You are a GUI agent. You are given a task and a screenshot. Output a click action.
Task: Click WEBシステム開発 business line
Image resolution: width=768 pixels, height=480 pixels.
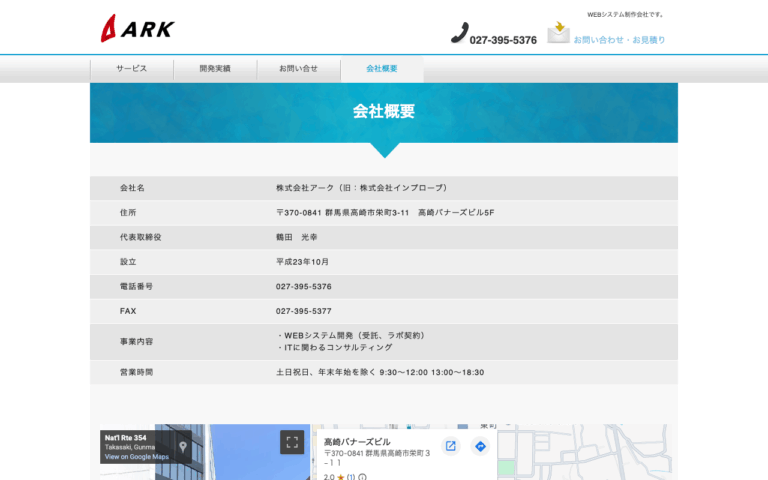(352, 336)
